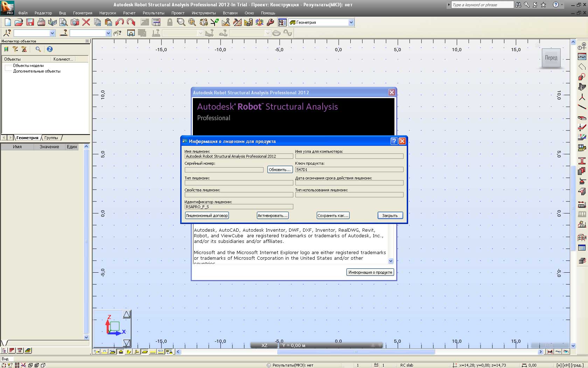Switch to the Группы tab

(x=51, y=138)
